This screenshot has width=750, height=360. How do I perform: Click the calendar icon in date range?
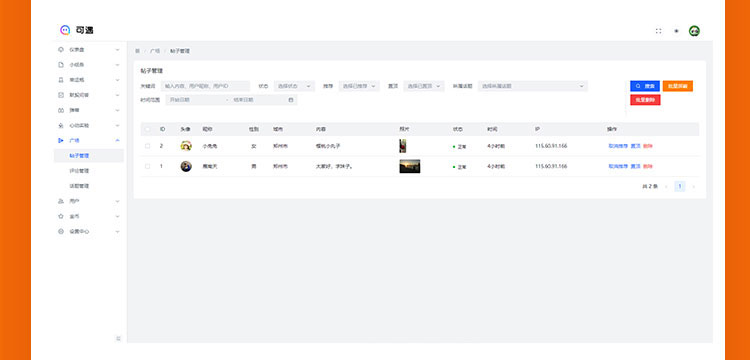pos(291,100)
